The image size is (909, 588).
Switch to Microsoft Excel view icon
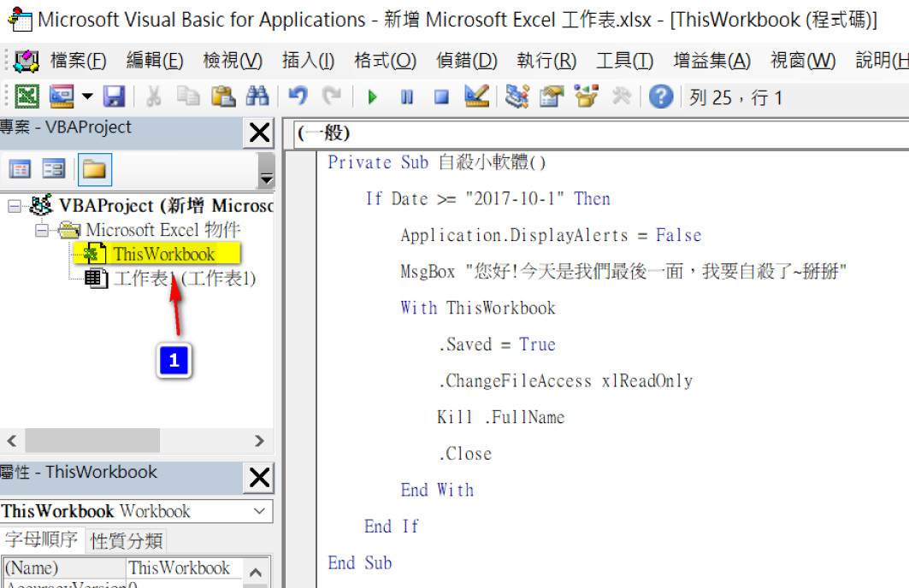[x=27, y=97]
